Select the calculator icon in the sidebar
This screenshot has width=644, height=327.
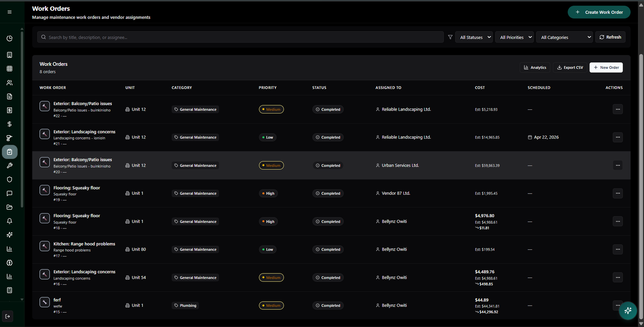(10, 290)
